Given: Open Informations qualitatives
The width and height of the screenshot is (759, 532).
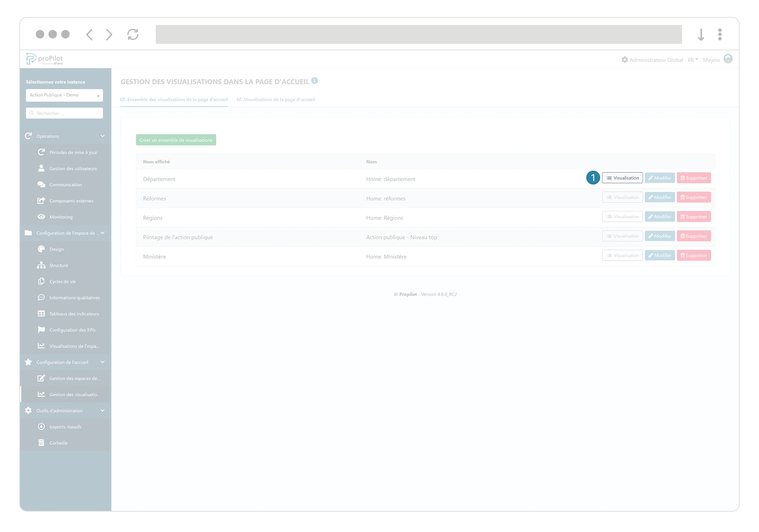Looking at the screenshot, I should pos(74,298).
